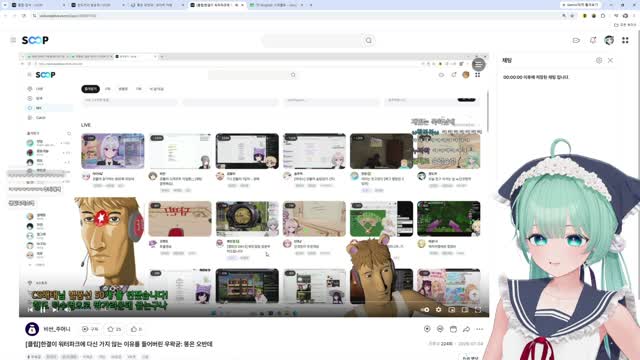Screen dimensions: 640x360
Task: Open chat panel settings gear
Action: point(599,60)
